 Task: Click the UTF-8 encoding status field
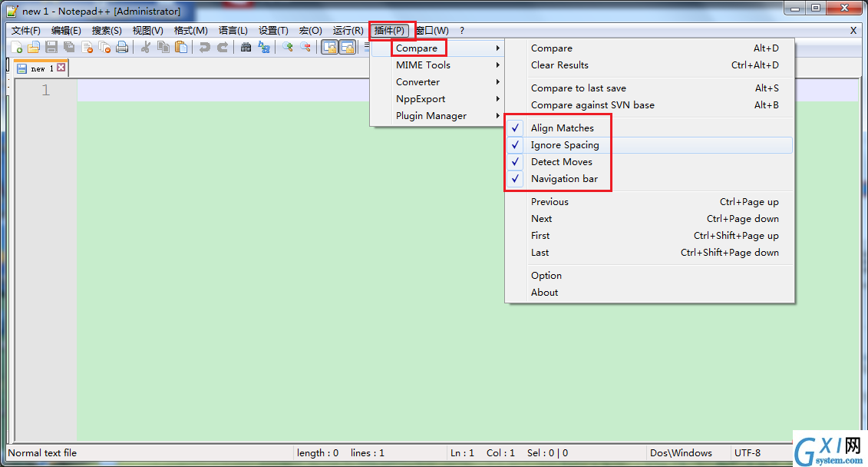click(748, 453)
